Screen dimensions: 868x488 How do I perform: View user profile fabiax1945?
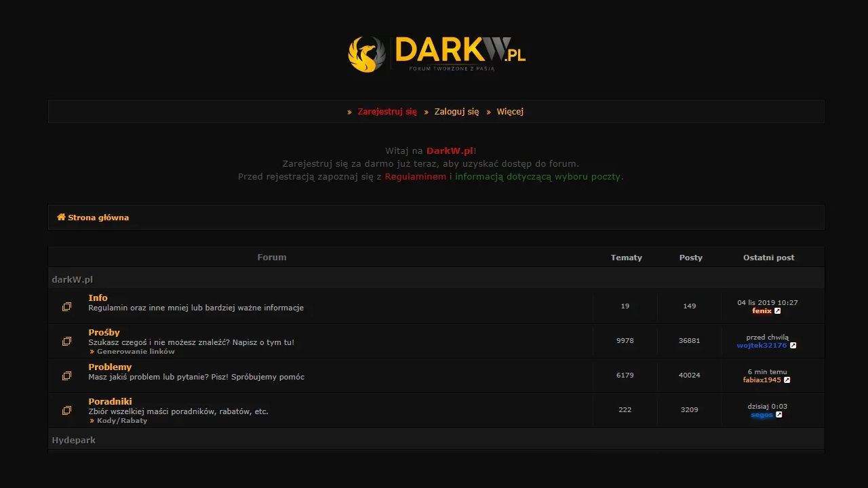tap(762, 380)
